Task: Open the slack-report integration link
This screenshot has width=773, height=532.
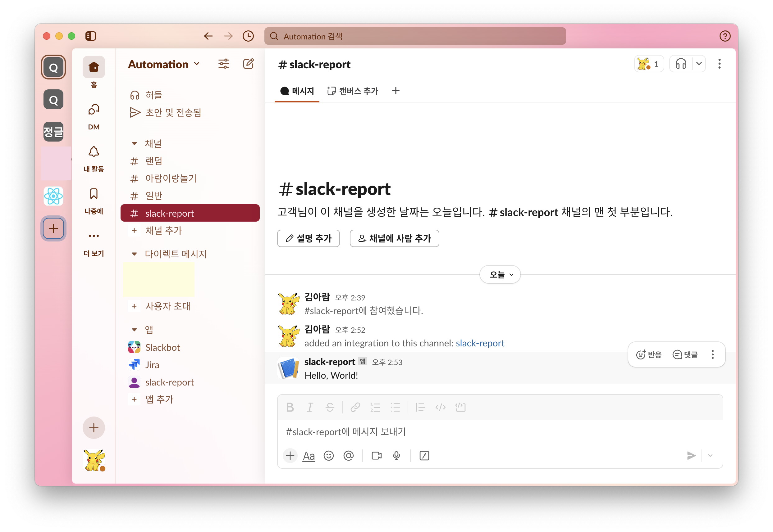Action: click(x=480, y=343)
